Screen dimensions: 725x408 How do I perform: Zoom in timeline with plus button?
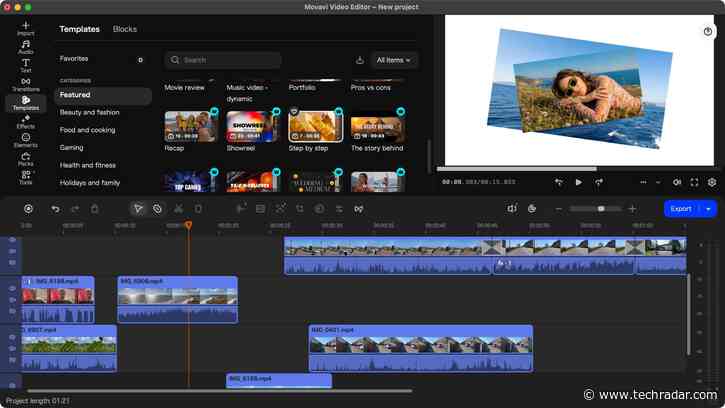[632, 209]
